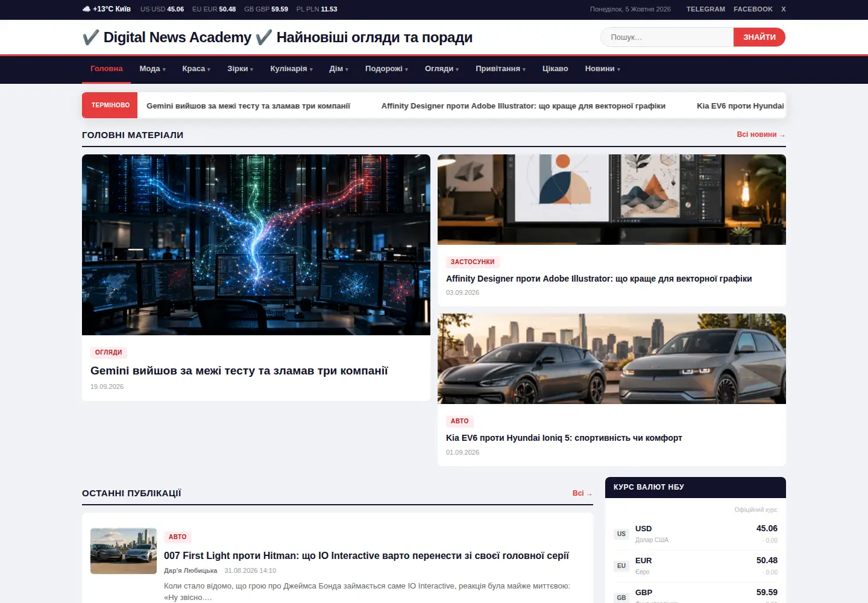Click the ТЕРМІНОВО ticker label

pyautogui.click(x=110, y=105)
